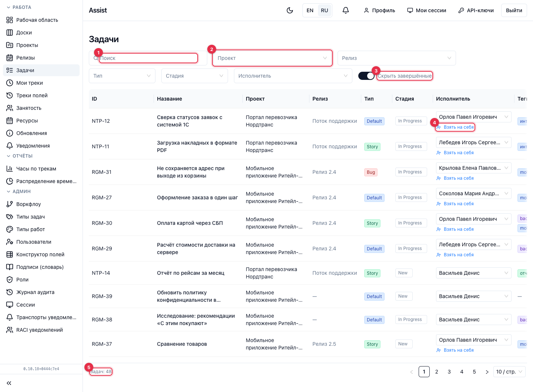This screenshot has height=392, width=533.
Task: Click the Конструктор полей table icon
Action: point(10,254)
